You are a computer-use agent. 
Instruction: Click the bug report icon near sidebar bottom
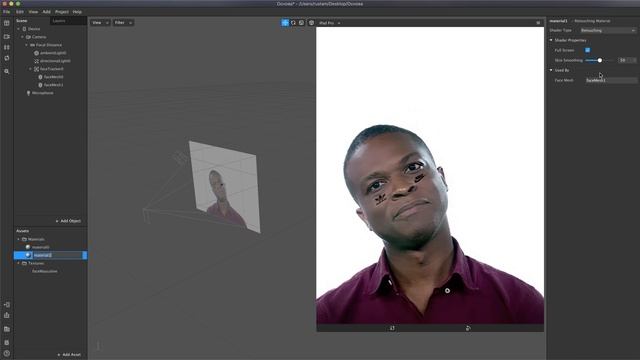coord(7,342)
